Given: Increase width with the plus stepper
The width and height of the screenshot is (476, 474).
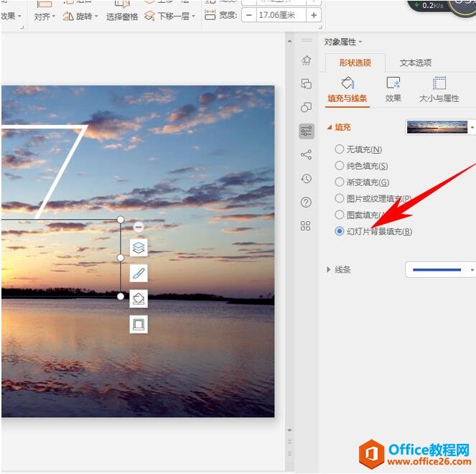Looking at the screenshot, I should [x=314, y=14].
